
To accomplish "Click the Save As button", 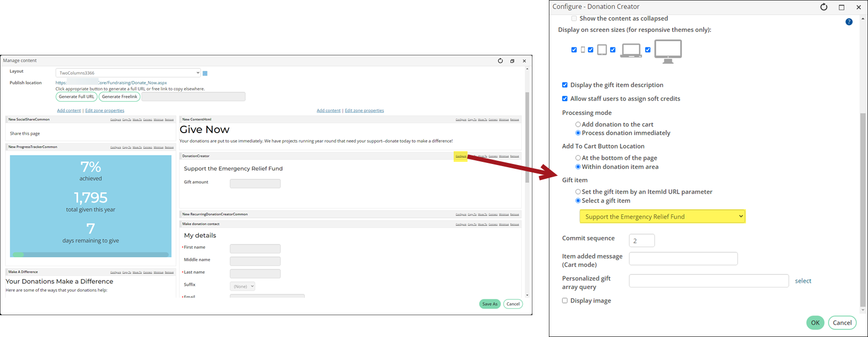I will coord(490,304).
